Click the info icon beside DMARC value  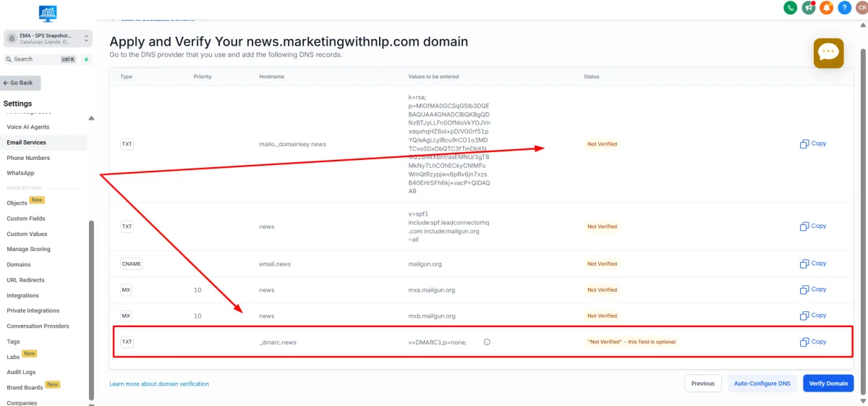pos(487,342)
